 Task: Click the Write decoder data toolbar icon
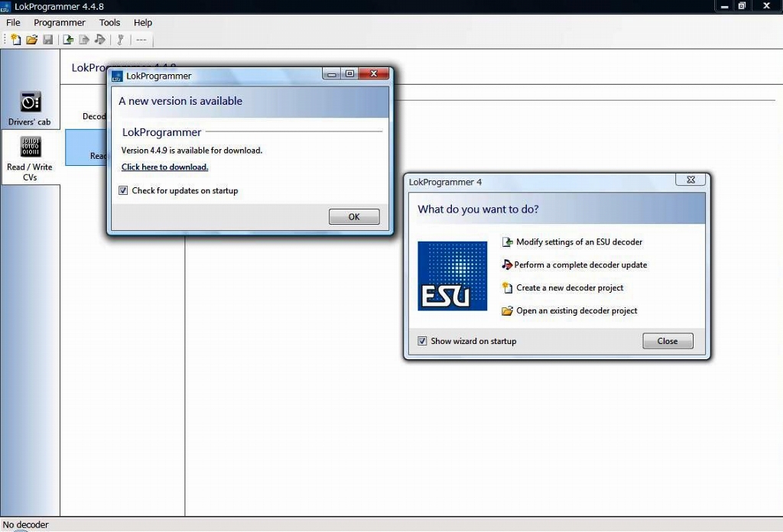tap(84, 40)
